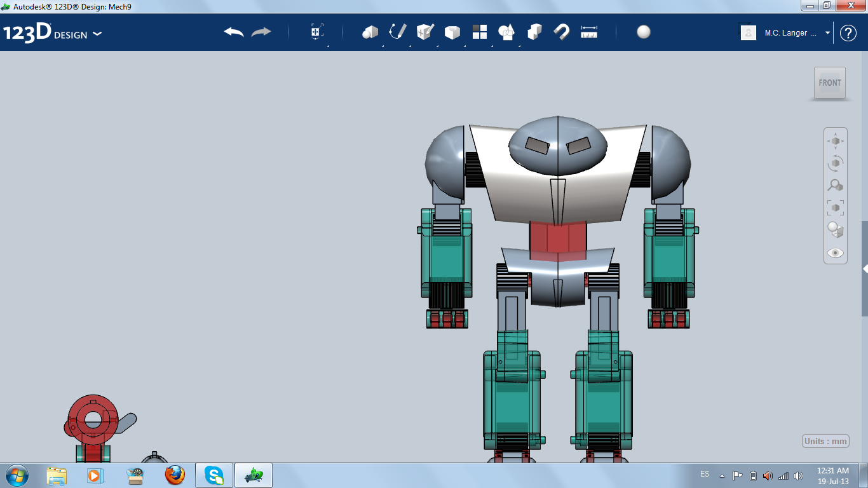Image resolution: width=868 pixels, height=488 pixels.
Task: Toggle visibility options with eye icon
Action: click(836, 253)
